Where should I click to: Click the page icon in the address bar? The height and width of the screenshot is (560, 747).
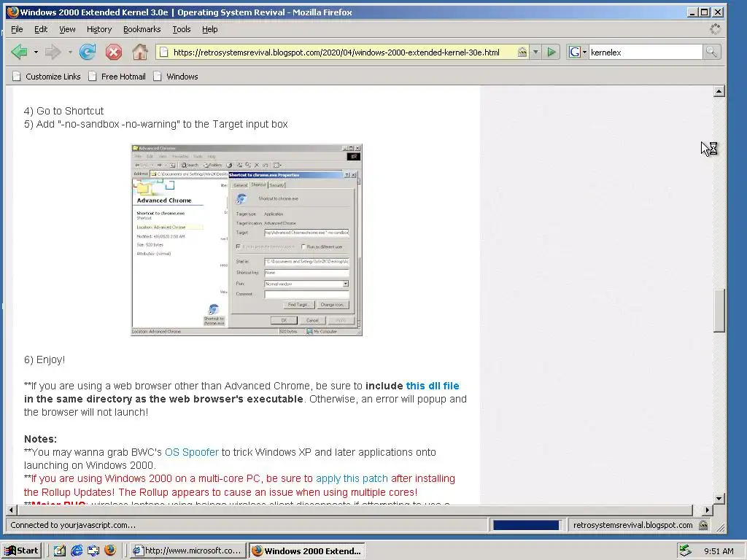tap(163, 52)
